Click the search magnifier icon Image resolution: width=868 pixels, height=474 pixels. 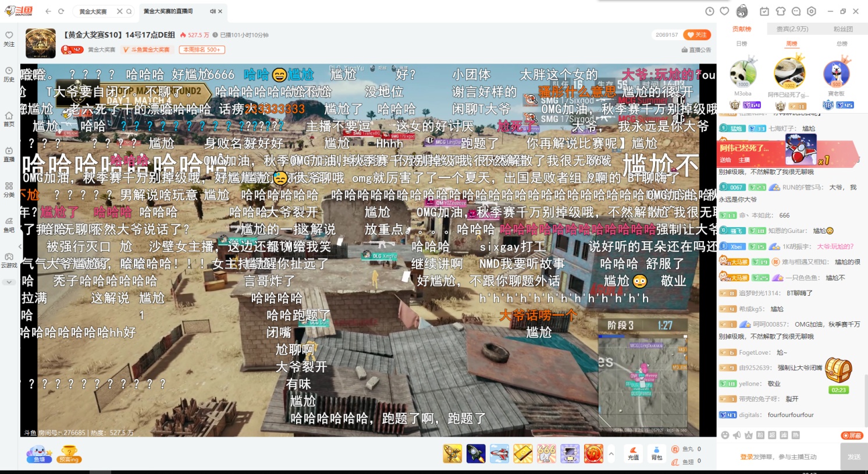(x=129, y=11)
